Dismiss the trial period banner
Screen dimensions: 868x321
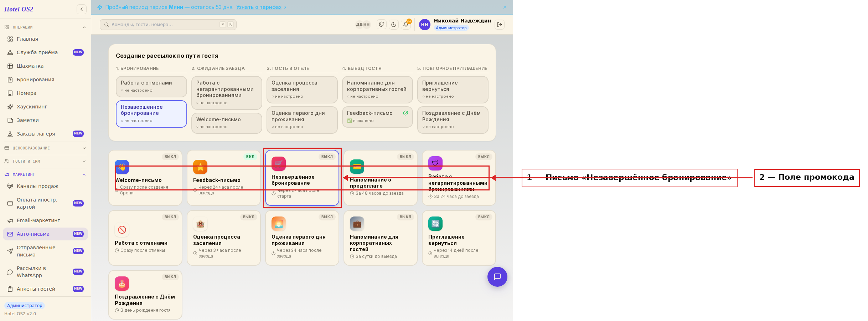[505, 7]
